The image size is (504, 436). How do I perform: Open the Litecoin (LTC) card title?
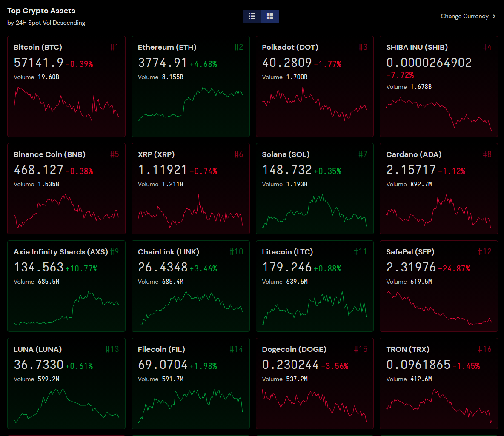click(x=287, y=252)
